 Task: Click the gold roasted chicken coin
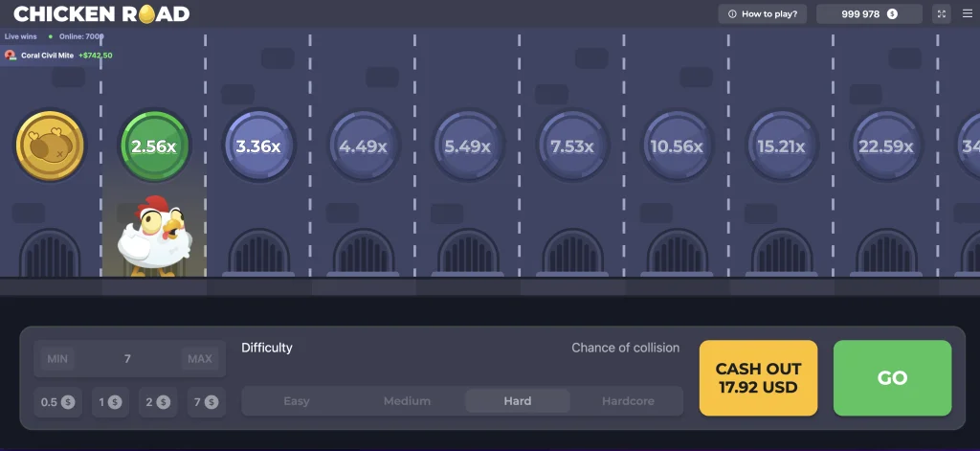pos(50,147)
